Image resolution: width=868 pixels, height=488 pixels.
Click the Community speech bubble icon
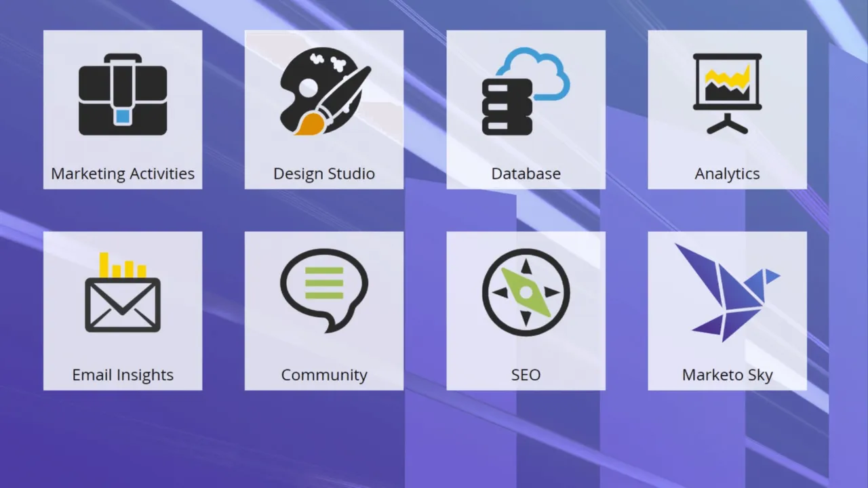coord(324,290)
